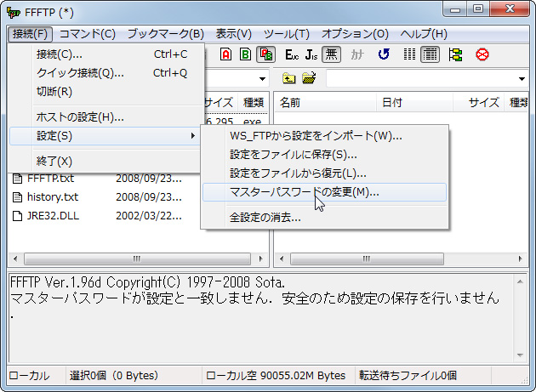This screenshot has width=536, height=392.
Task: Click log area scroll down arrow
Action: click(520, 355)
